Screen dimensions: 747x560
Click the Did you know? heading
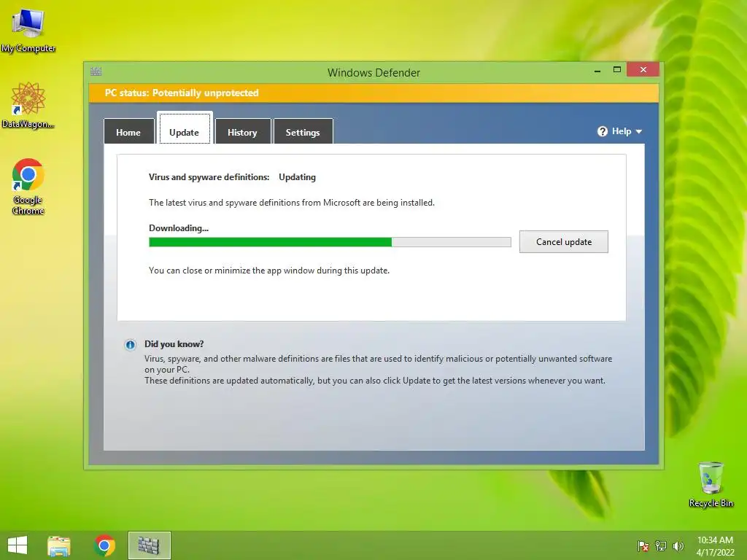click(x=174, y=344)
